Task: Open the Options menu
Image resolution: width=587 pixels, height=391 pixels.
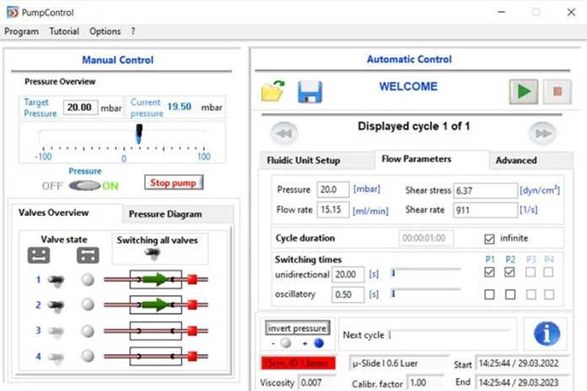Action: [x=105, y=31]
